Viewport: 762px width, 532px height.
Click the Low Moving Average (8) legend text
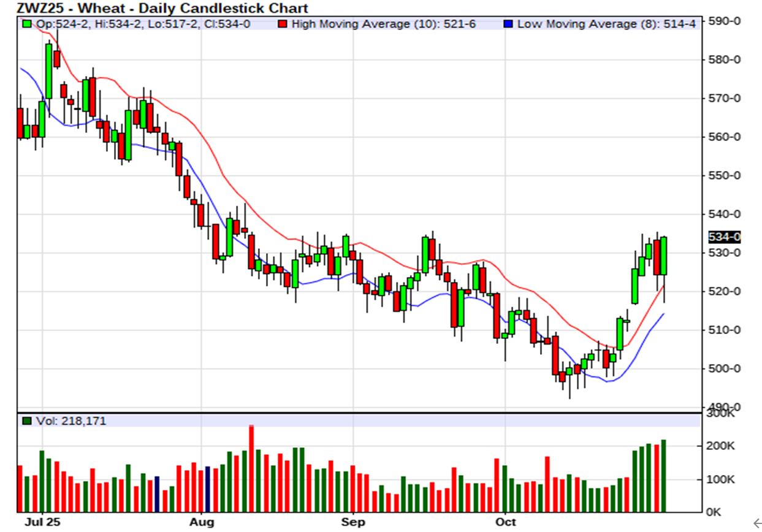coord(606,25)
